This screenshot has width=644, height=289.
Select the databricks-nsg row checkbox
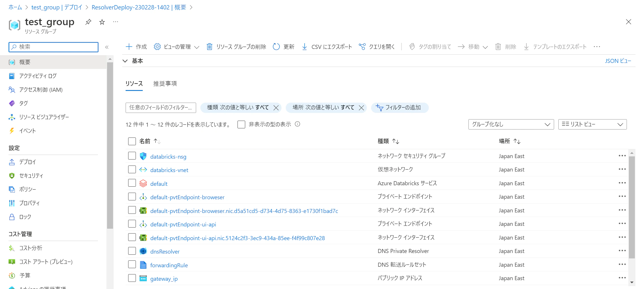click(132, 156)
